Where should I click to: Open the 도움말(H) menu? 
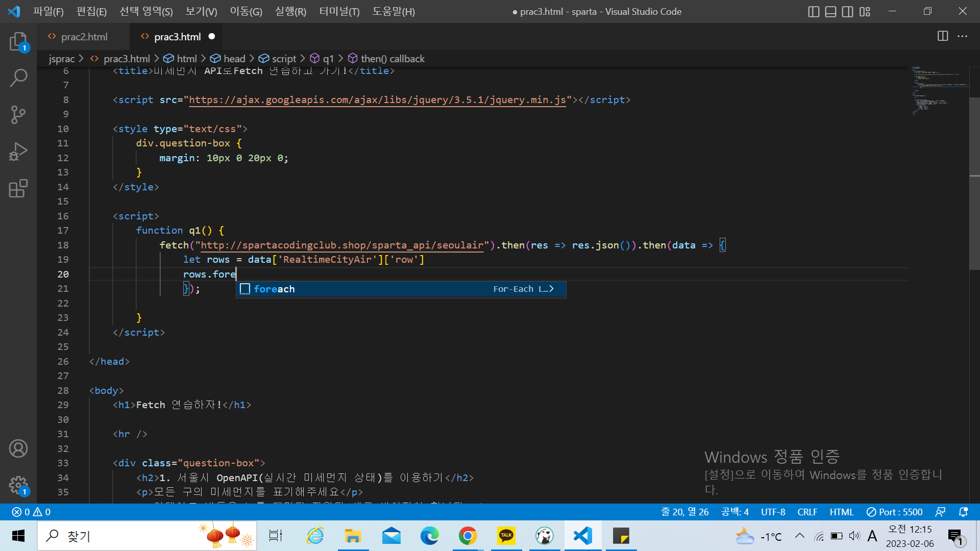(394, 11)
